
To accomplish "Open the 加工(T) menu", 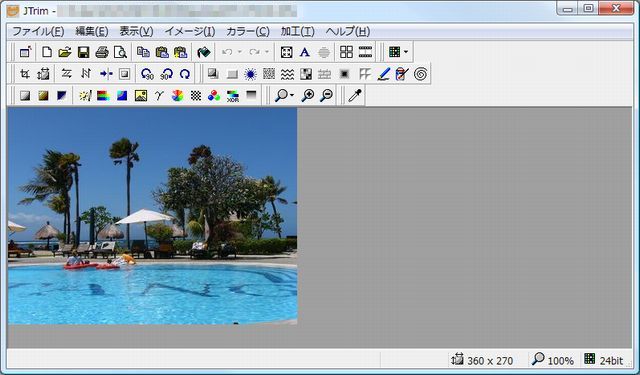I will pyautogui.click(x=298, y=31).
